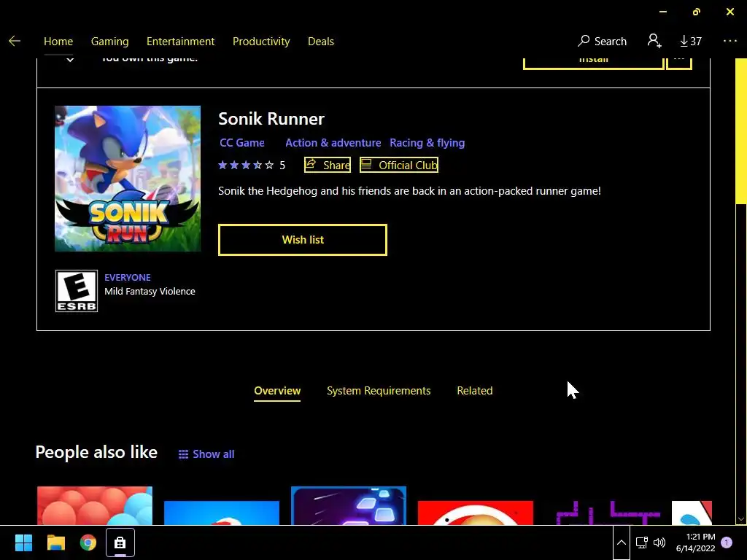Viewport: 747px width, 560px height.
Task: Click the yellow vertical scrollbar thumb
Action: pos(741,131)
